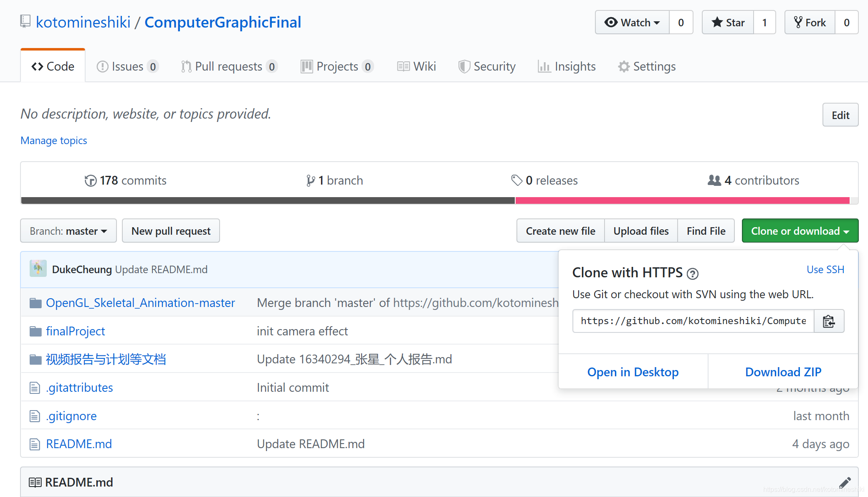Click Upload files button
Viewport: 868px width, 497px height.
pyautogui.click(x=641, y=231)
